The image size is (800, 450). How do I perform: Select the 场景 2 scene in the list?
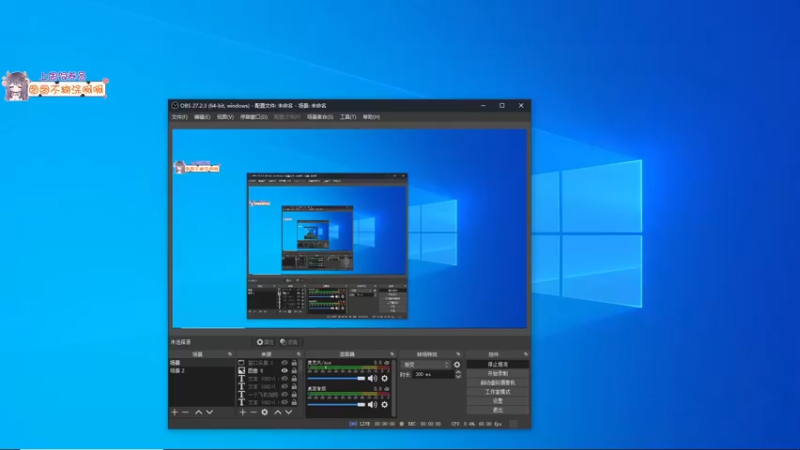(x=202, y=370)
